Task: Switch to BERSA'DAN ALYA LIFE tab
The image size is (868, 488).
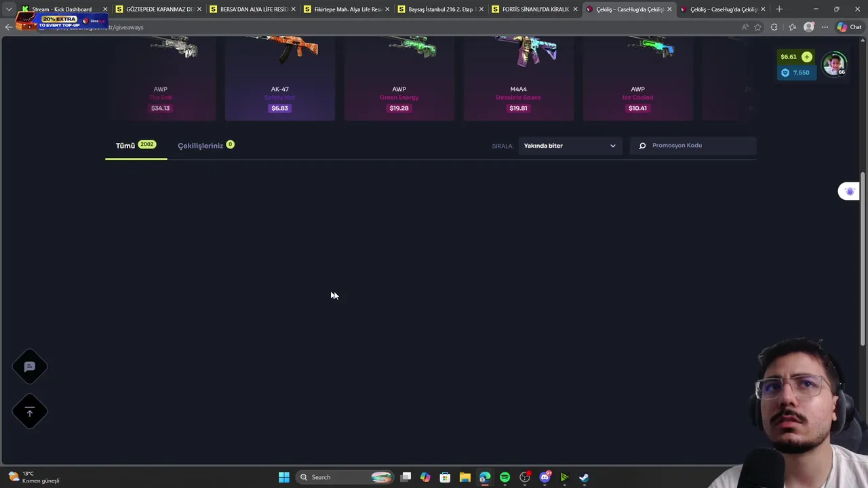Action: click(253, 9)
